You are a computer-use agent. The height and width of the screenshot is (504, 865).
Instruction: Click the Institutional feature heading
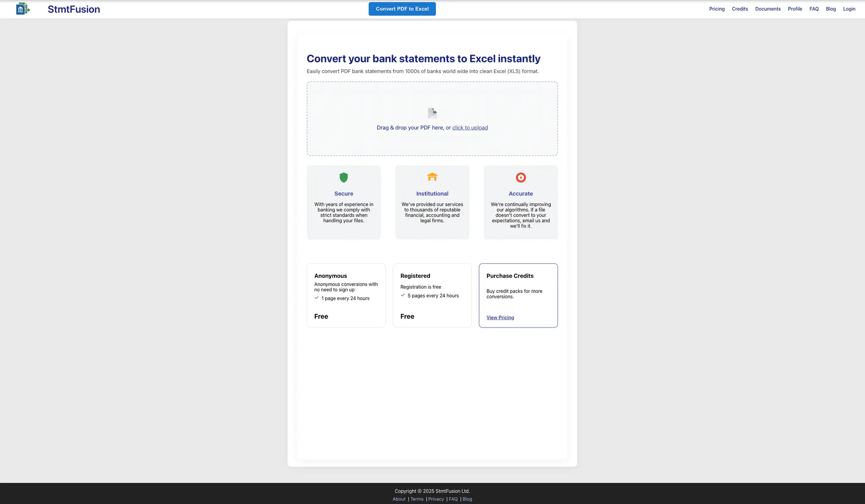pos(432,194)
